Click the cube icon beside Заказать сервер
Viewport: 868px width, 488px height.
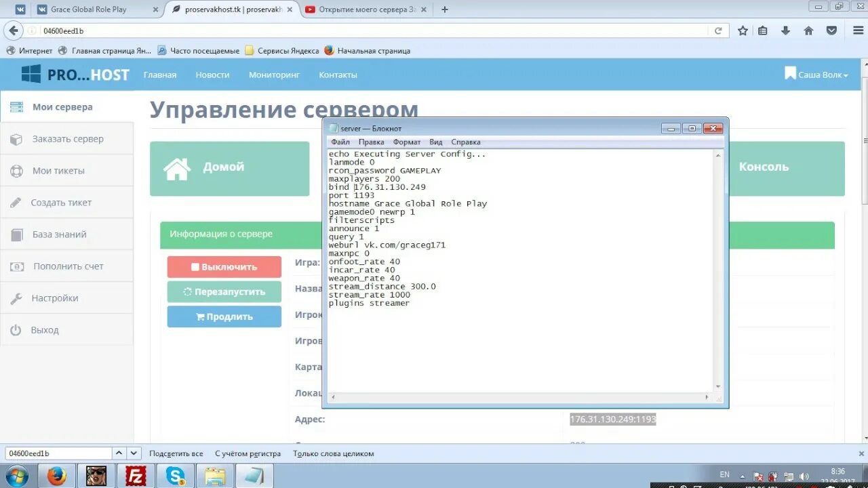click(16, 139)
